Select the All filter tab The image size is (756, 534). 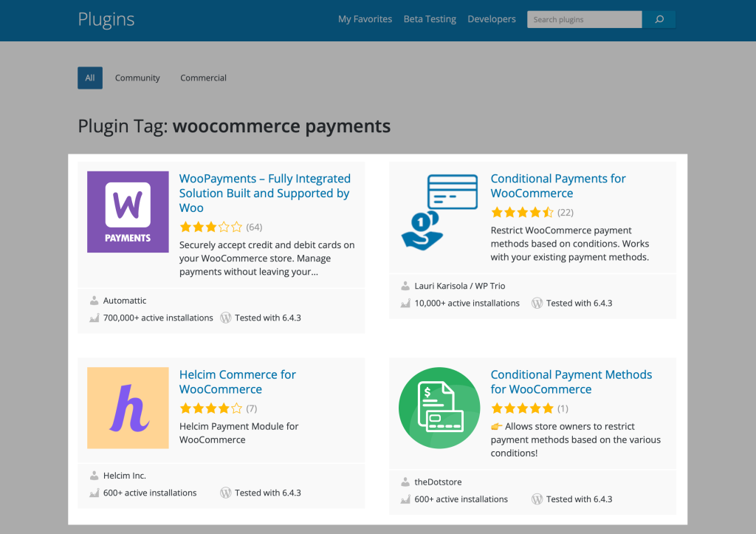[90, 78]
